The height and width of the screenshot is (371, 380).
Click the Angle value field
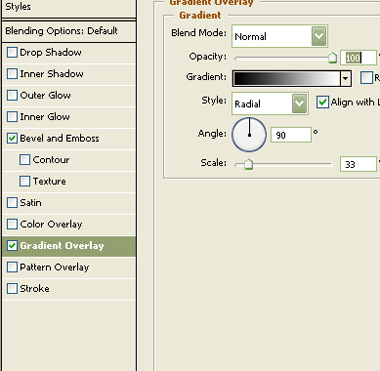coord(291,135)
